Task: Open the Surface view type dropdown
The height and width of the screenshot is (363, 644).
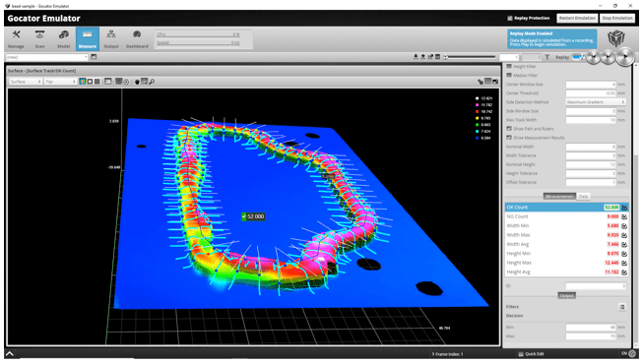Action: pos(26,82)
